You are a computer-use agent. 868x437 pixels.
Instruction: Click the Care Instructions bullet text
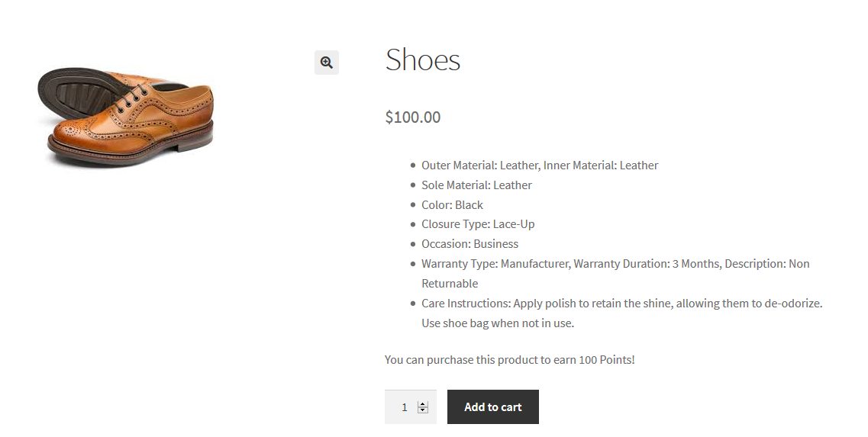[621, 304]
